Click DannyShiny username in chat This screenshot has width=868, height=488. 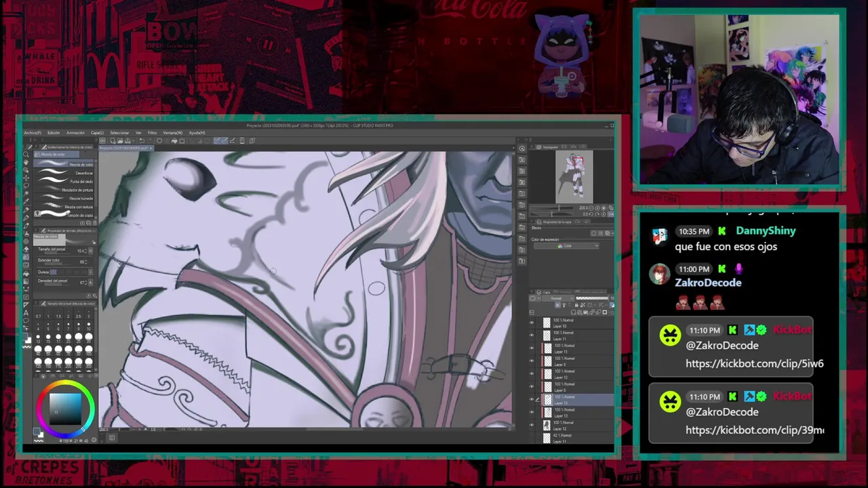click(x=766, y=231)
